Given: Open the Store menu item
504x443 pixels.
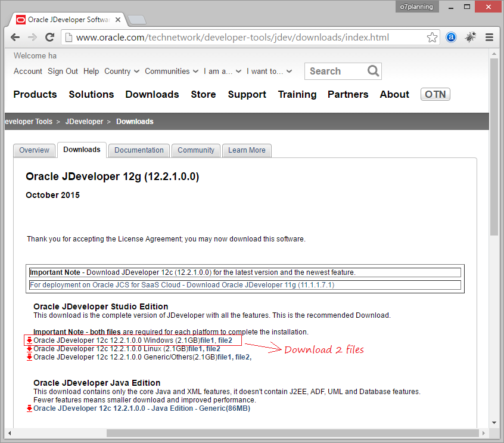Looking at the screenshot, I should [x=204, y=94].
